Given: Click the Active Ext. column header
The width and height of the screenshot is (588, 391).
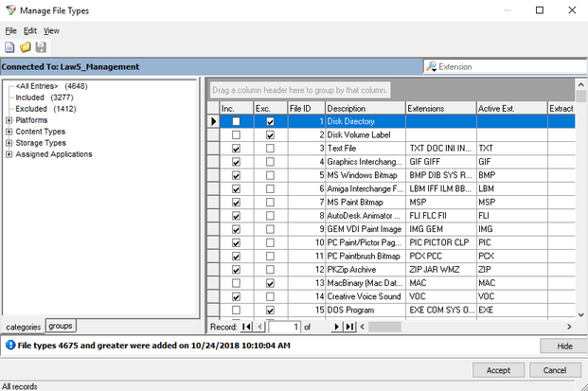Looking at the screenshot, I should coord(512,108).
